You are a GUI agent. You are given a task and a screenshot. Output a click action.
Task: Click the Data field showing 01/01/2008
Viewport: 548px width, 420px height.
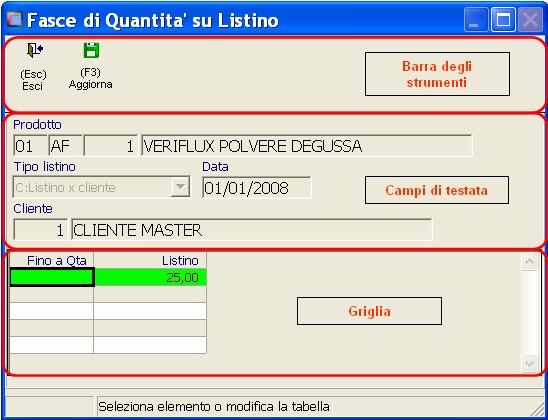pos(257,188)
